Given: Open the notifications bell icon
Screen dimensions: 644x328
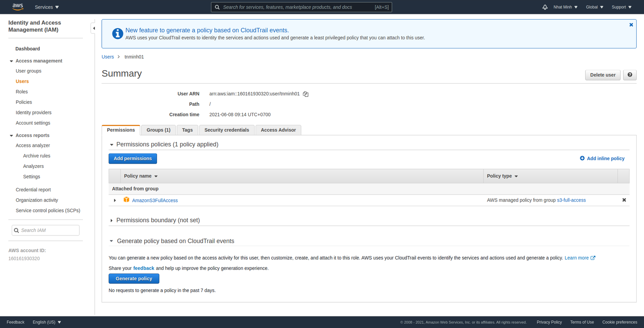Looking at the screenshot, I should (x=545, y=7).
